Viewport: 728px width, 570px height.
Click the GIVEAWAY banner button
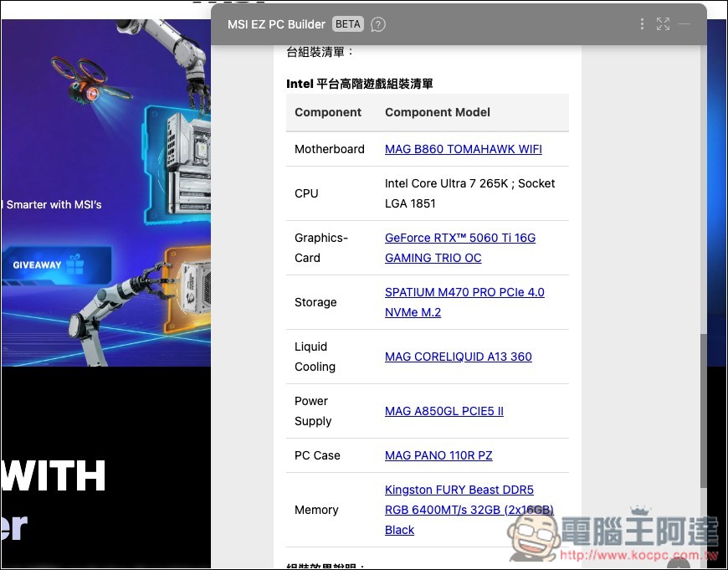(49, 264)
